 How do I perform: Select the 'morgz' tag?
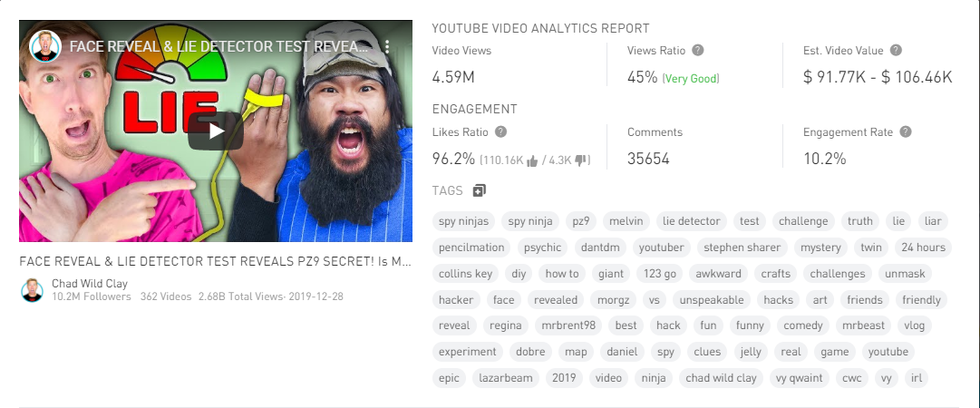point(613,299)
